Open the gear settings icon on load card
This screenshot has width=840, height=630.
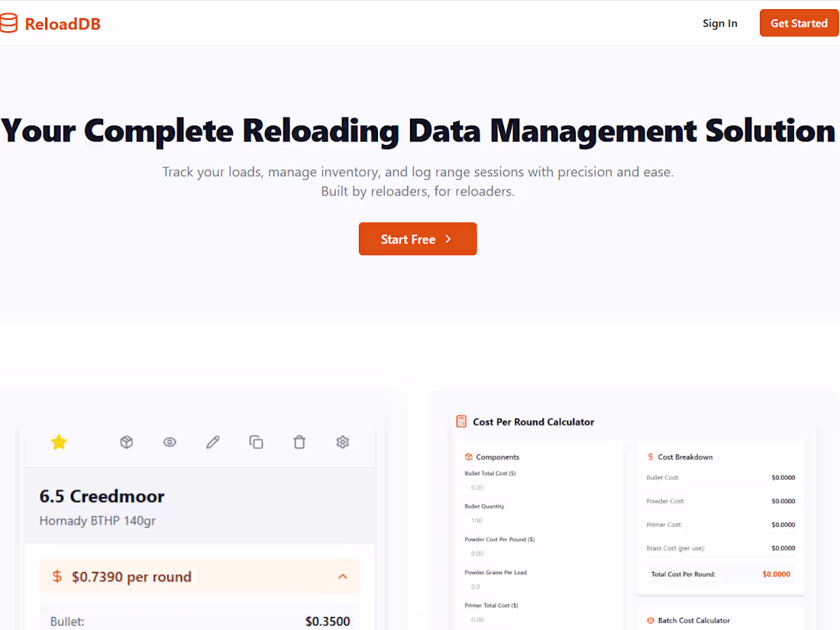click(342, 441)
